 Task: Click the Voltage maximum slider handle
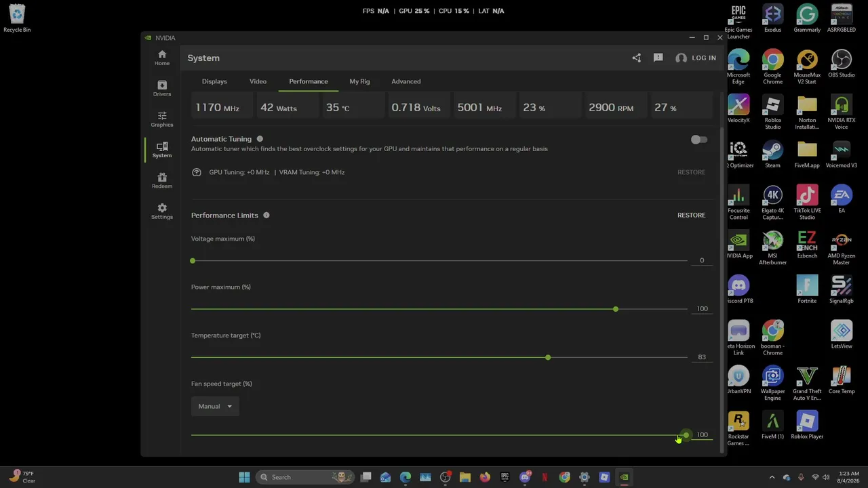pos(193,261)
